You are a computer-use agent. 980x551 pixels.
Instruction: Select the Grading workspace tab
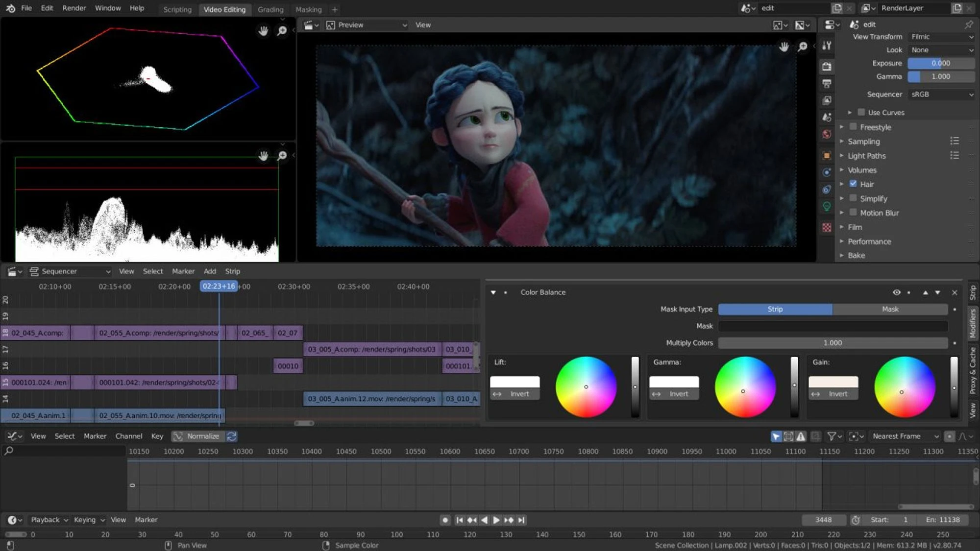270,9
